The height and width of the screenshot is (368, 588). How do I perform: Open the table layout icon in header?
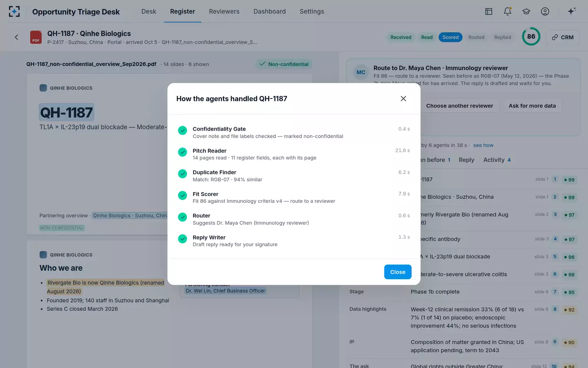[489, 11]
